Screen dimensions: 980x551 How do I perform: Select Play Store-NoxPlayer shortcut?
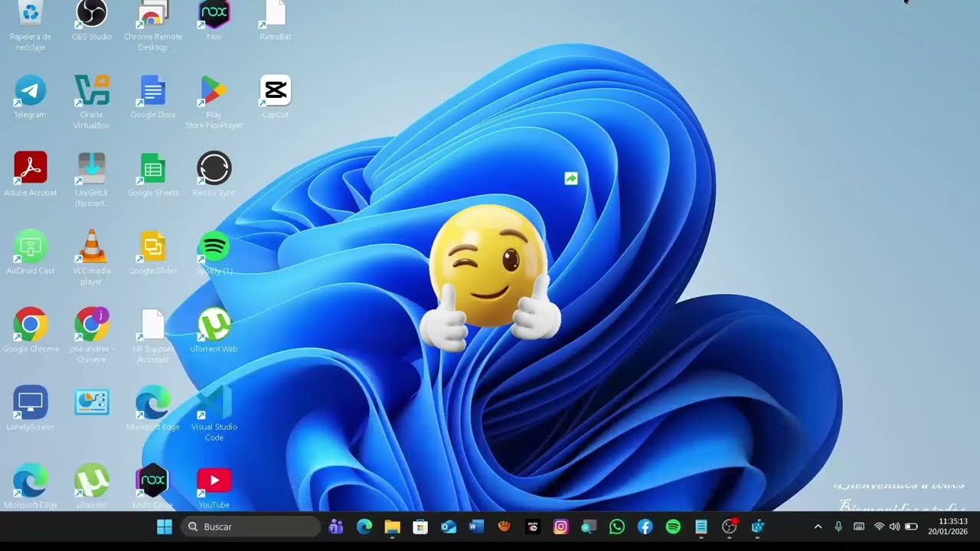click(x=214, y=91)
